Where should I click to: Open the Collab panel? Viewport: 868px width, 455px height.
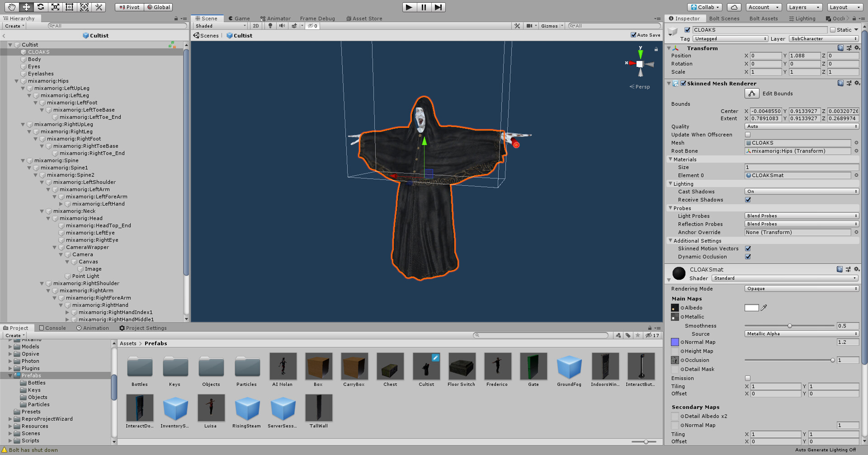click(704, 7)
